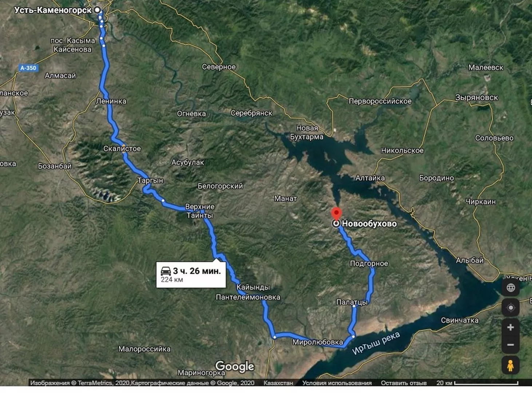Open the Google logo link
This screenshot has width=532, height=393.
click(235, 366)
